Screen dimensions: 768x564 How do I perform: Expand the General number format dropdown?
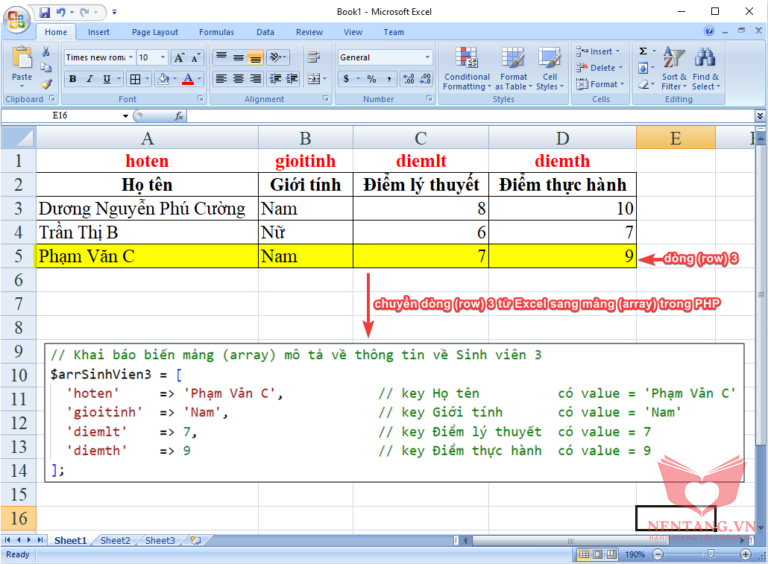point(428,58)
